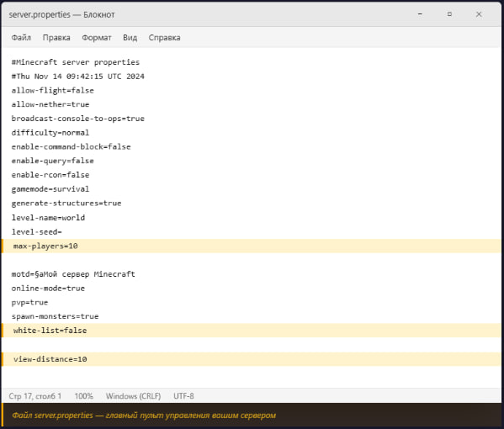Click the UTF-8 encoding status entry
The image size is (504, 429).
pyautogui.click(x=183, y=396)
